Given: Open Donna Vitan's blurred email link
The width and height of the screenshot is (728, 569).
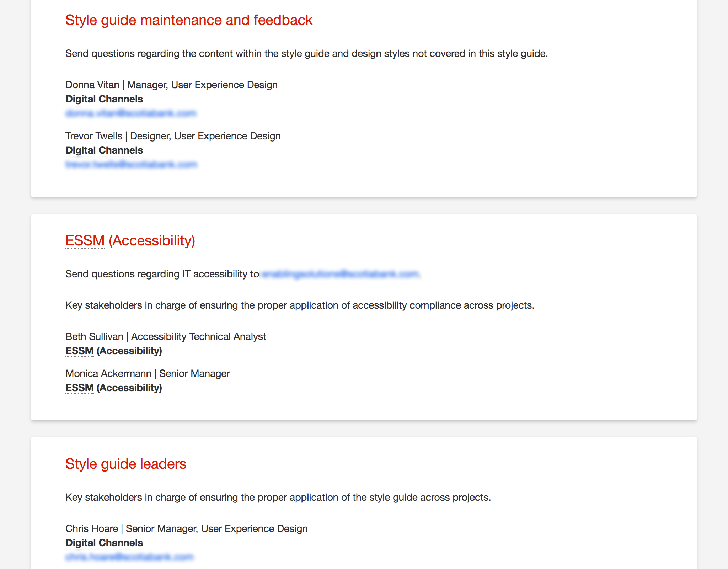Looking at the screenshot, I should coord(131,113).
